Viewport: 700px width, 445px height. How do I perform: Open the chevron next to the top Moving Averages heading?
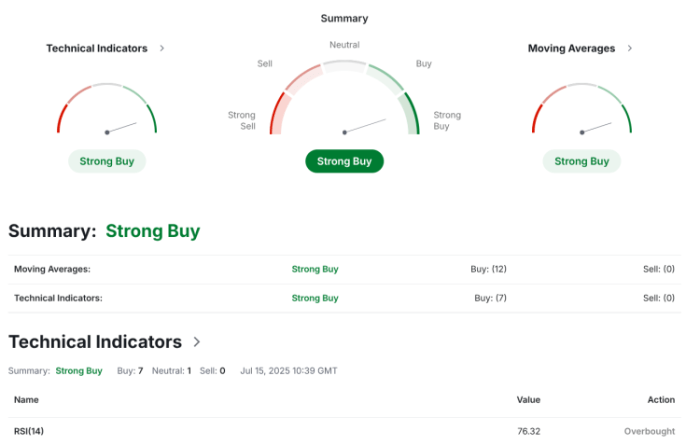click(629, 48)
